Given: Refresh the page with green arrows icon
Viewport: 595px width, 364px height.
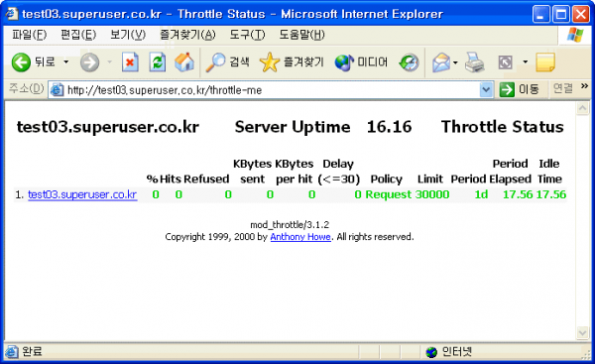Looking at the screenshot, I should click(157, 61).
